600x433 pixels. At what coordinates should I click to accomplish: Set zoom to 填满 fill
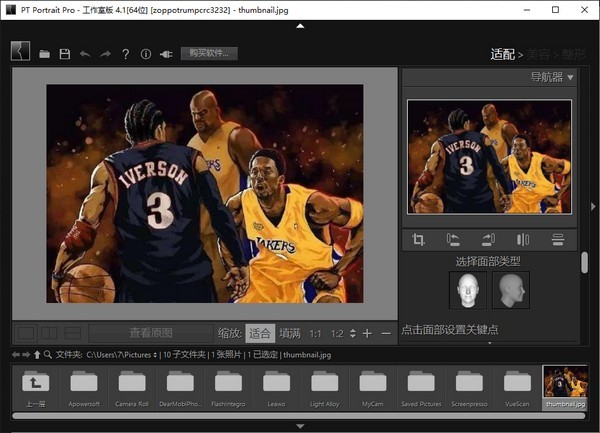(x=289, y=333)
